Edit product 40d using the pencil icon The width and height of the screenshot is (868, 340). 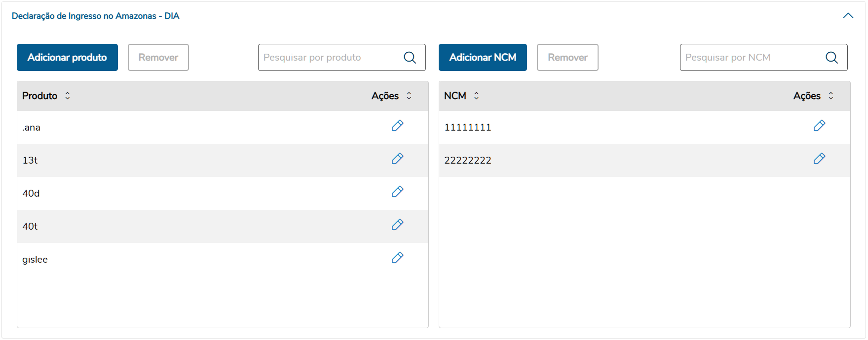[x=397, y=192]
